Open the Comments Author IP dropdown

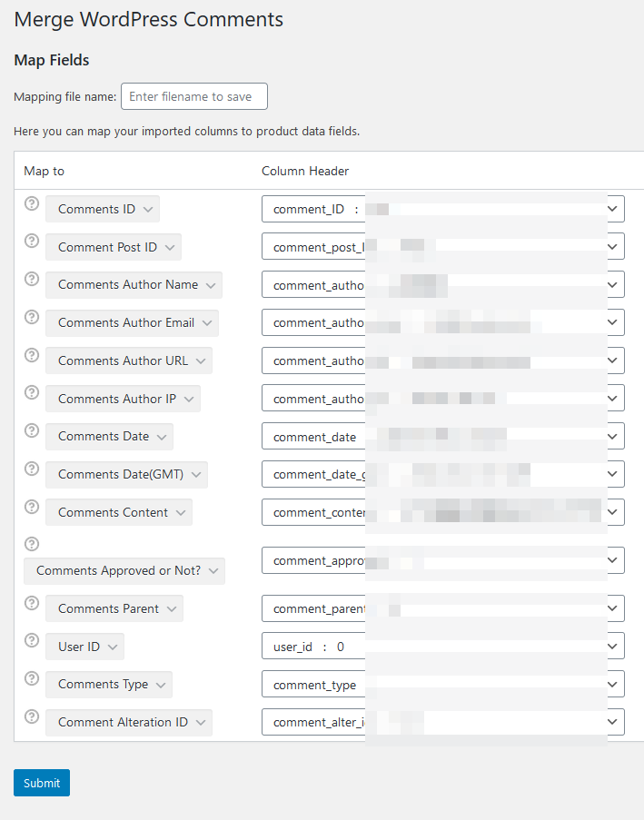(123, 399)
